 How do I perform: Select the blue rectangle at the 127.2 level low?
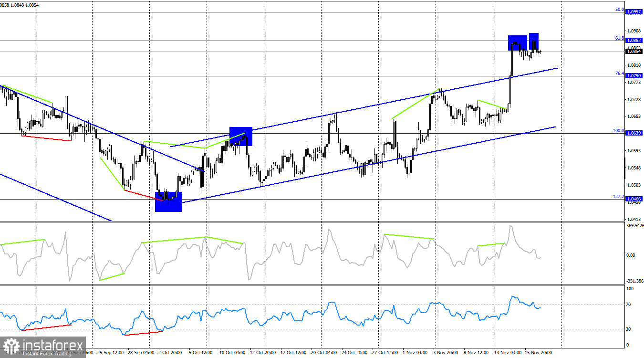pos(168,201)
